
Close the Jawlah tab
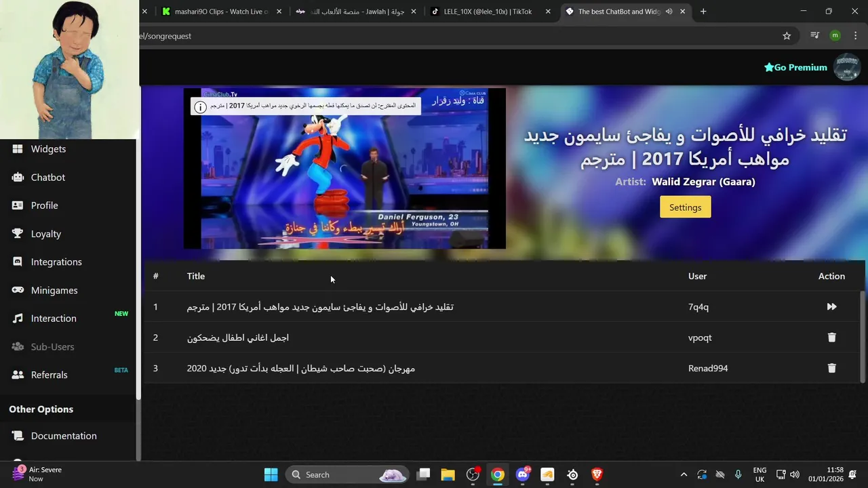coord(414,12)
